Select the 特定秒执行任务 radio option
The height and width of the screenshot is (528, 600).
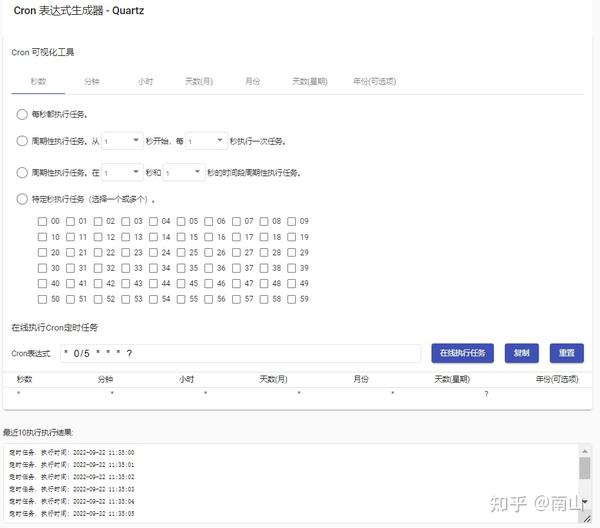22,199
